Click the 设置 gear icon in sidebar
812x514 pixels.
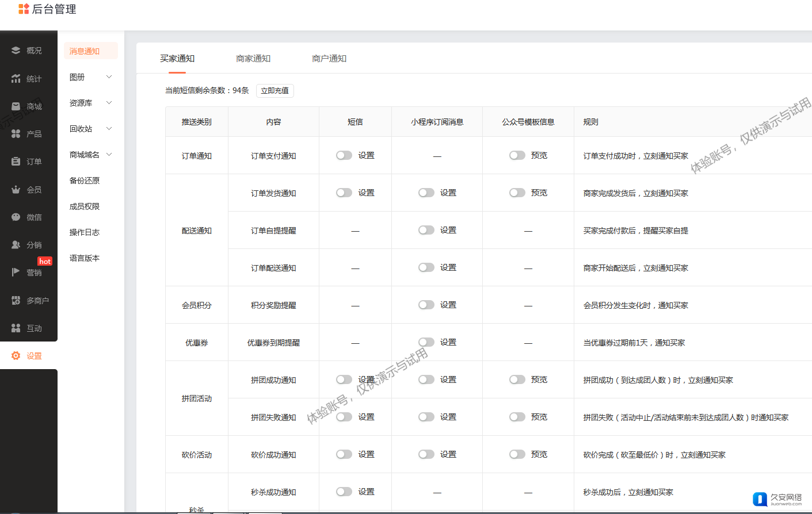[16, 356]
